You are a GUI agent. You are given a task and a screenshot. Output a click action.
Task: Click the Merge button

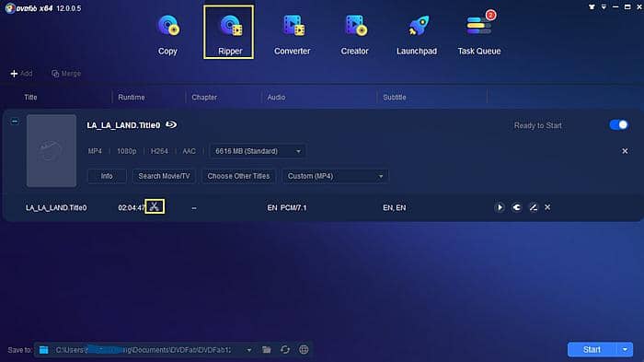point(66,74)
